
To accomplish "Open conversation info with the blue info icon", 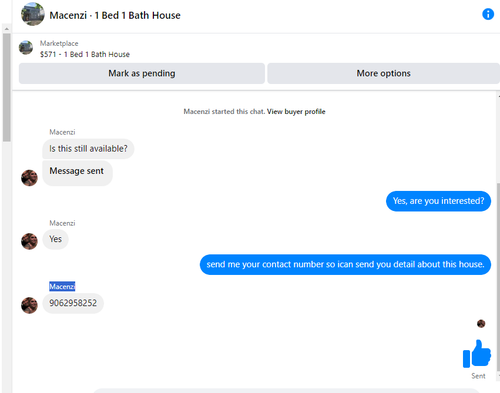I will pos(488,14).
